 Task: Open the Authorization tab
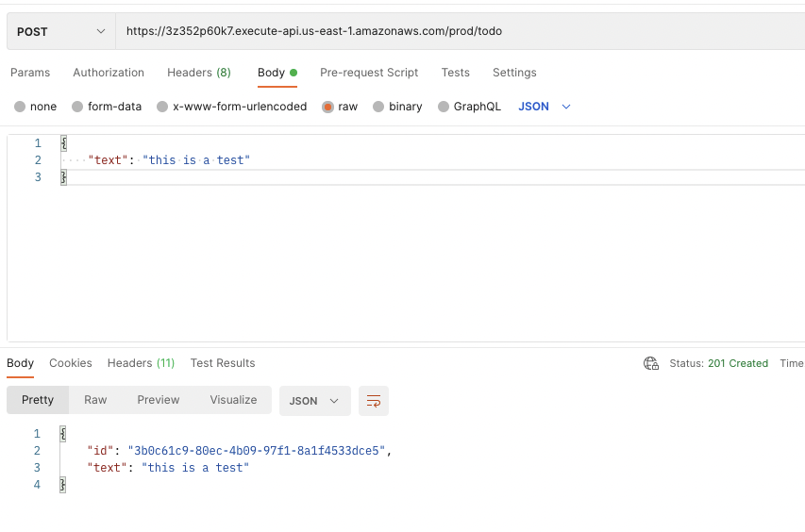coord(109,73)
